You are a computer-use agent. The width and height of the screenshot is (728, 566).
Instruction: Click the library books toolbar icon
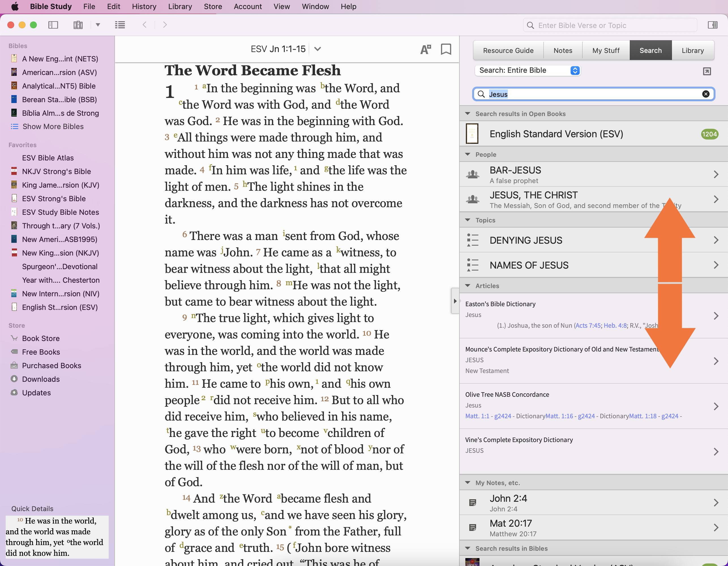[x=78, y=25]
